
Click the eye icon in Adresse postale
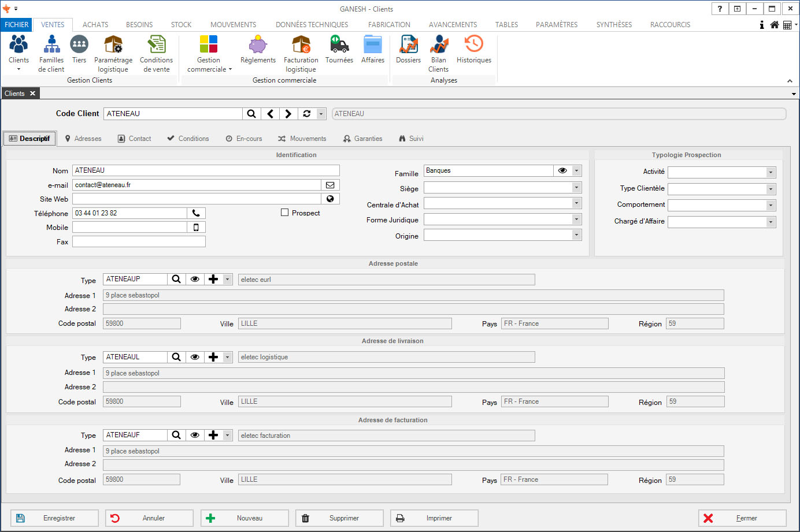click(195, 279)
